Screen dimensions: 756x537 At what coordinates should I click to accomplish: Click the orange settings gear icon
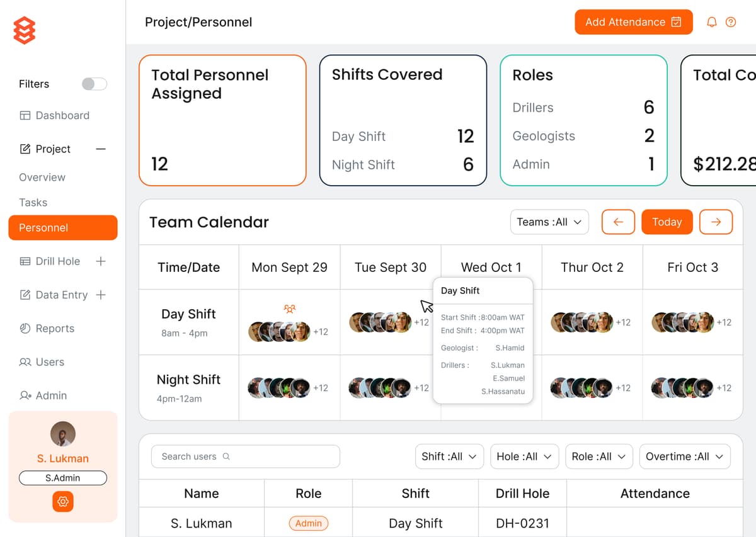63,502
